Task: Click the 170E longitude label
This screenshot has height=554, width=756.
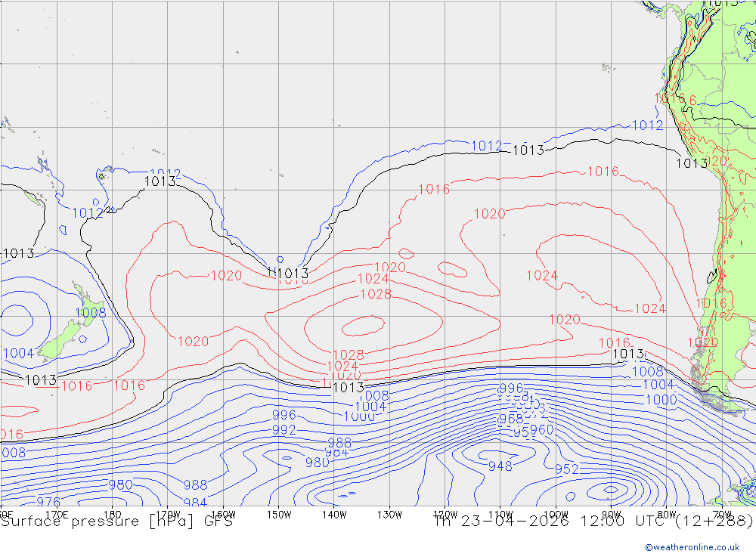Action: [x=57, y=515]
